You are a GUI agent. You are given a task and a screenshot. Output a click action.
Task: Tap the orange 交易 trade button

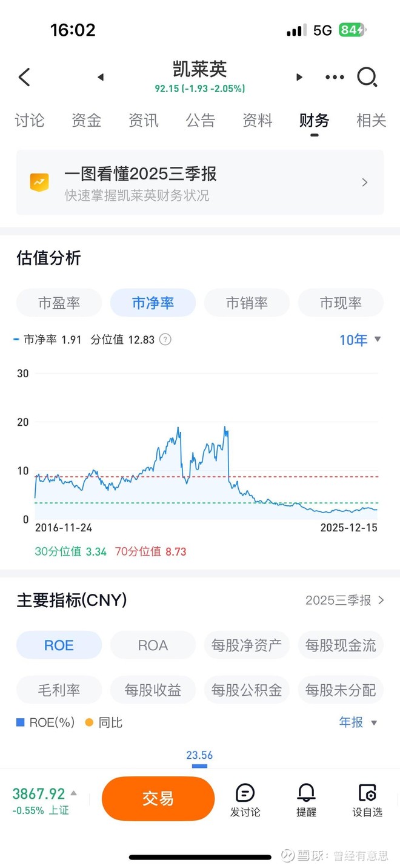158,798
